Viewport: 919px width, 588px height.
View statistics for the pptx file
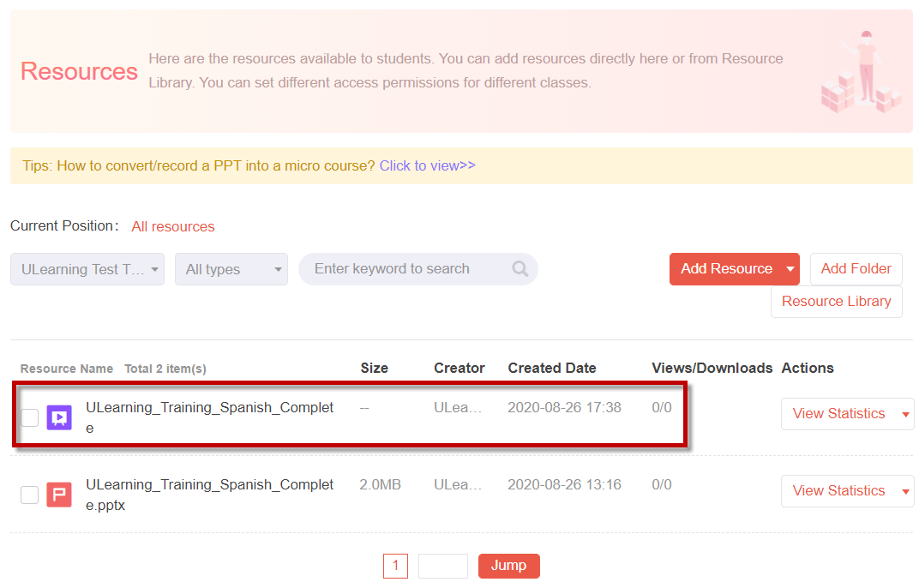click(x=838, y=490)
